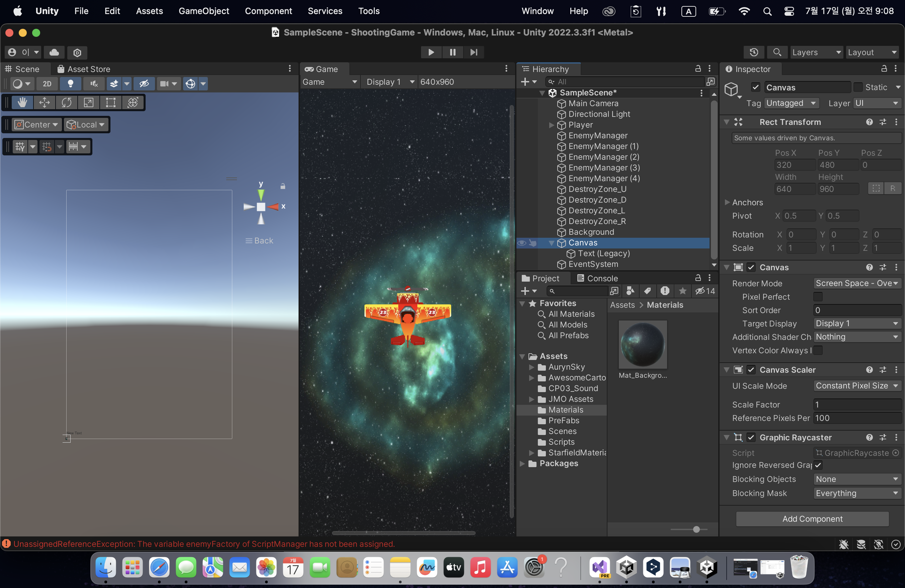Click the Add Component button

coord(812,519)
